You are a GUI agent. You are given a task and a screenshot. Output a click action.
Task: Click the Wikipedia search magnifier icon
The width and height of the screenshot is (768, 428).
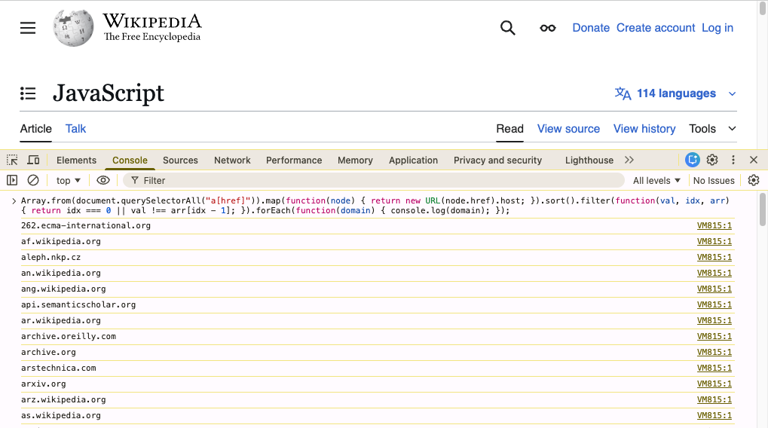(x=507, y=28)
